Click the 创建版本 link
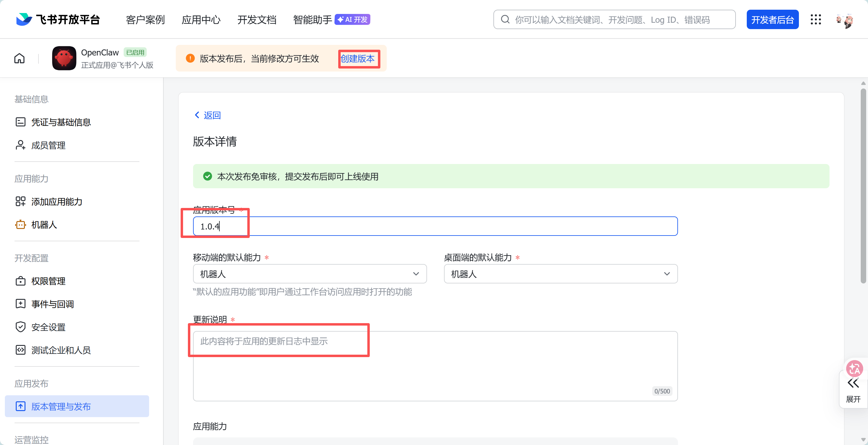The width and height of the screenshot is (868, 445). click(x=358, y=59)
